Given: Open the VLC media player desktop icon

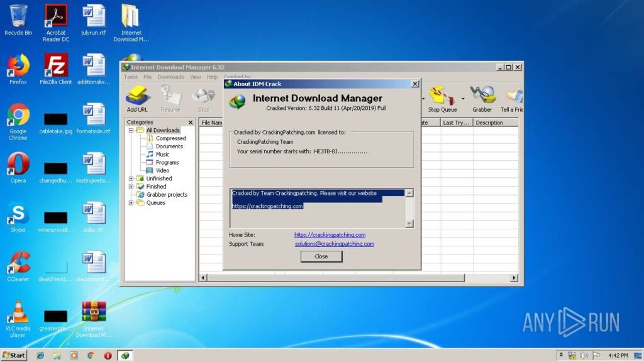Looking at the screenshot, I should (x=18, y=319).
